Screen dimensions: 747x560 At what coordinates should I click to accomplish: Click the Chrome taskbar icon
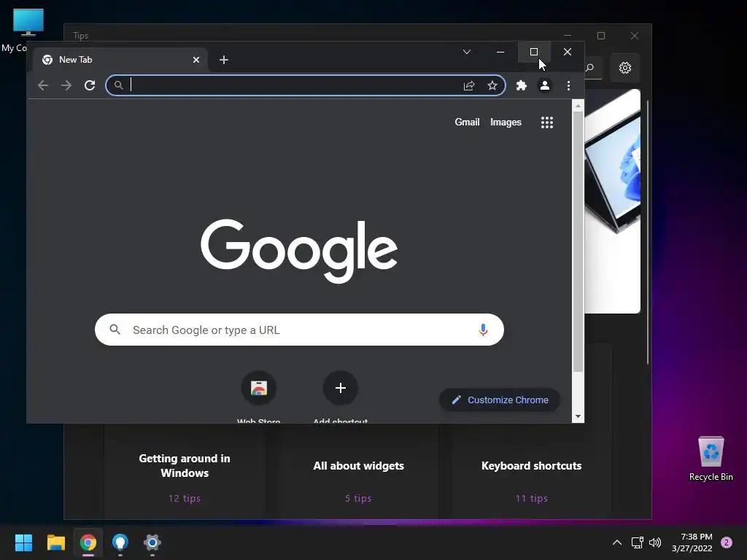point(88,542)
